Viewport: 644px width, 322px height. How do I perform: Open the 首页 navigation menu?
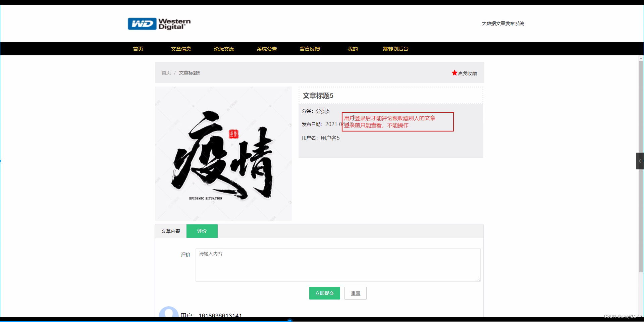pyautogui.click(x=138, y=49)
